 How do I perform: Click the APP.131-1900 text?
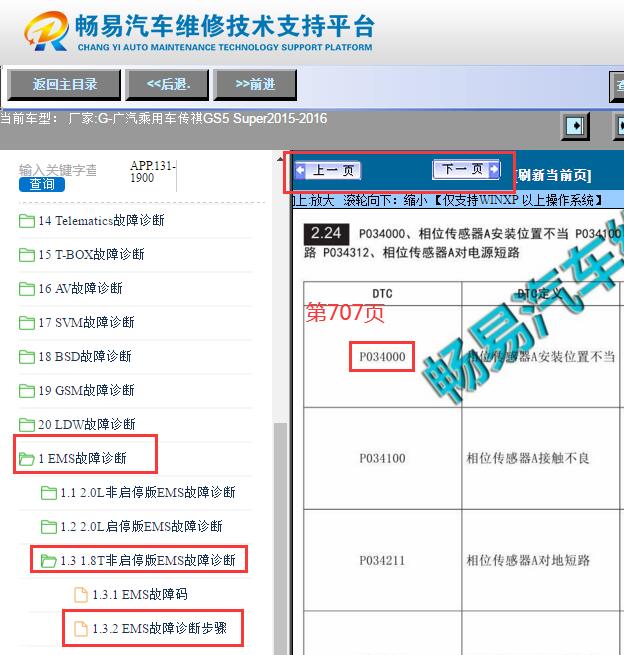point(153,172)
